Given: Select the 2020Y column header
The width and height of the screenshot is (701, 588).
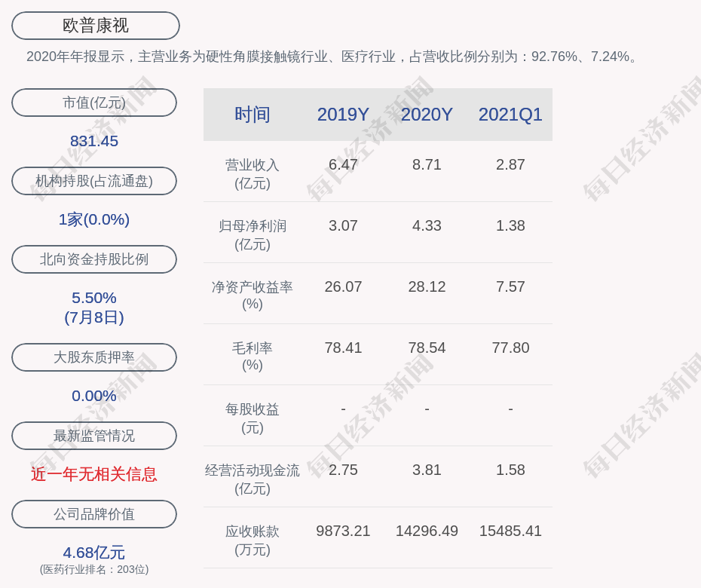Looking at the screenshot, I should [x=427, y=115].
